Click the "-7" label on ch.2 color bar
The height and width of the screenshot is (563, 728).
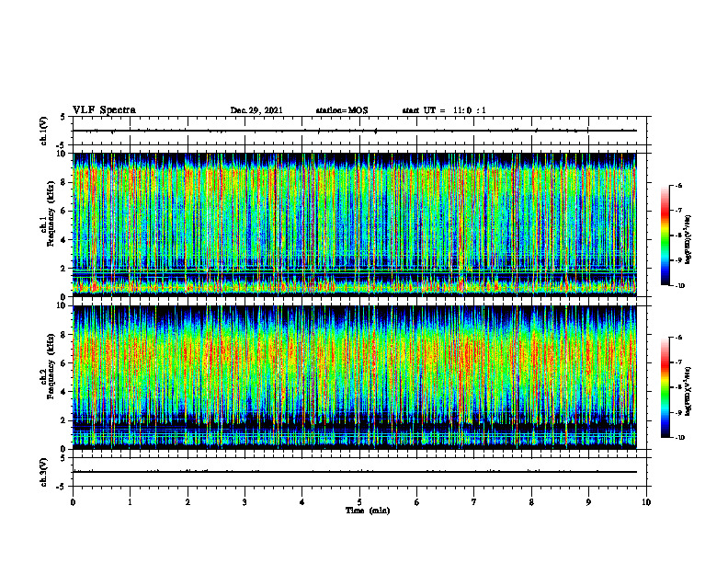pos(678,362)
